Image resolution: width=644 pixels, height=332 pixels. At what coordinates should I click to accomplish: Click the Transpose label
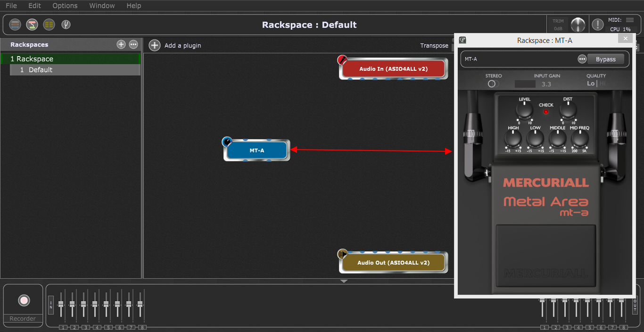[x=434, y=46]
